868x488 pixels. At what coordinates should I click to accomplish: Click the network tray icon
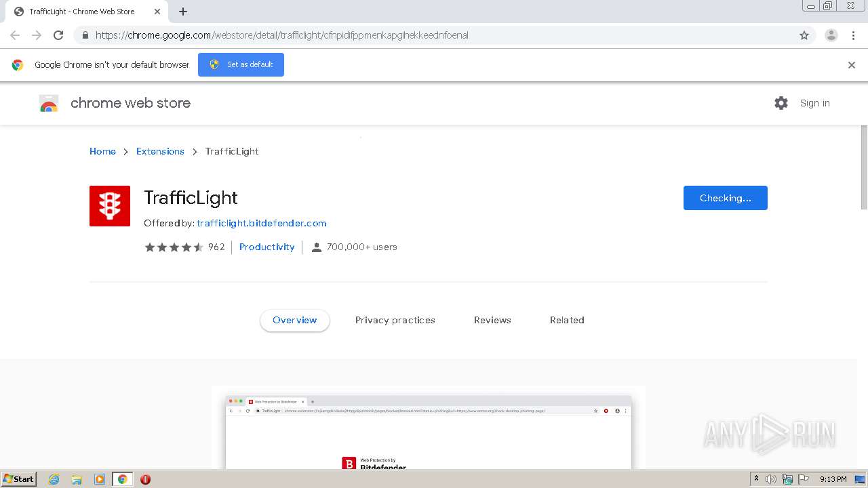(x=787, y=479)
